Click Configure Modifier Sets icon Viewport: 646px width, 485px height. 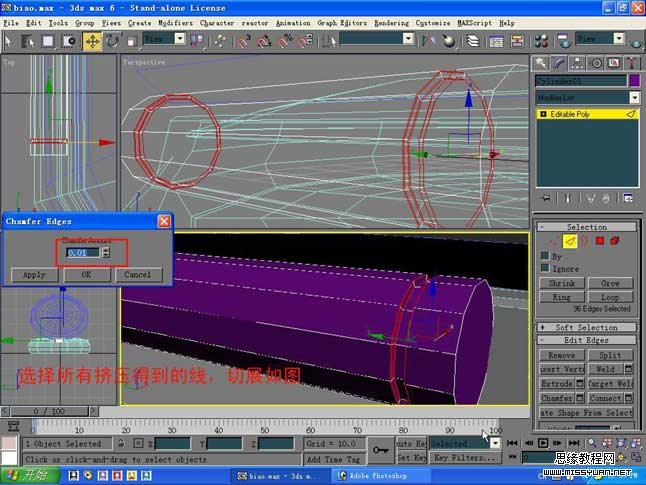point(628,198)
